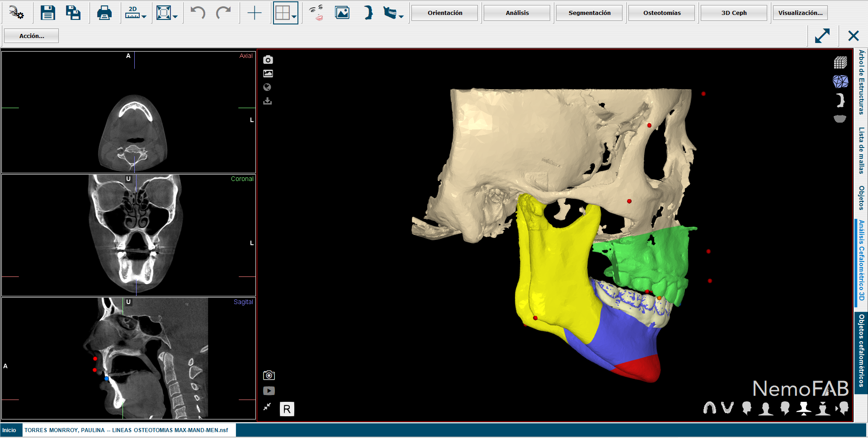Open the view layout dropdown arrow
The image size is (868, 438).
[x=294, y=17]
